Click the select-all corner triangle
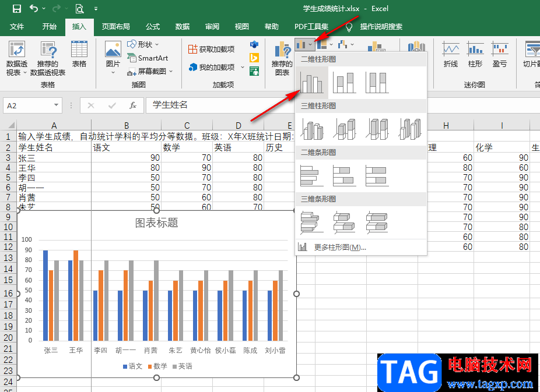Viewport: 540px width, 392px height. 10,125
